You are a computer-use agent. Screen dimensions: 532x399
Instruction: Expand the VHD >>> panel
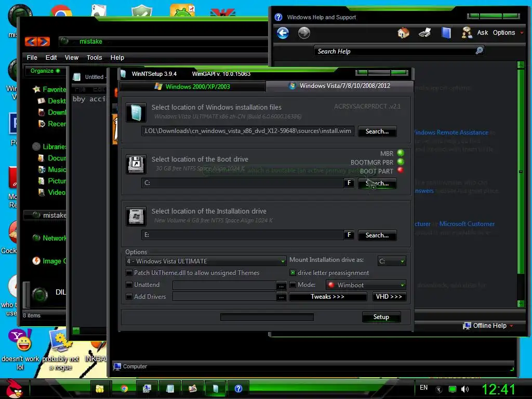(x=389, y=297)
